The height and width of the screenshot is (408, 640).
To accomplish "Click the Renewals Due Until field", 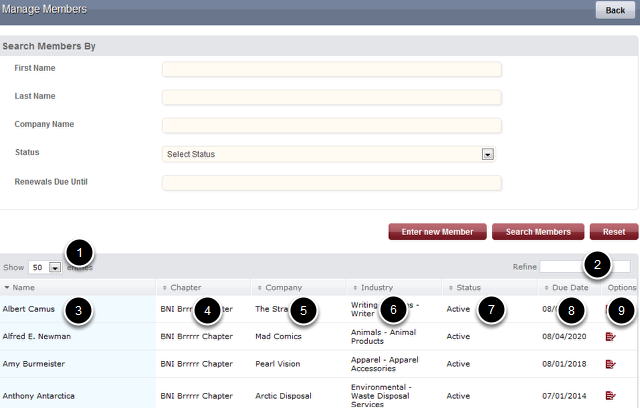I will [331, 183].
